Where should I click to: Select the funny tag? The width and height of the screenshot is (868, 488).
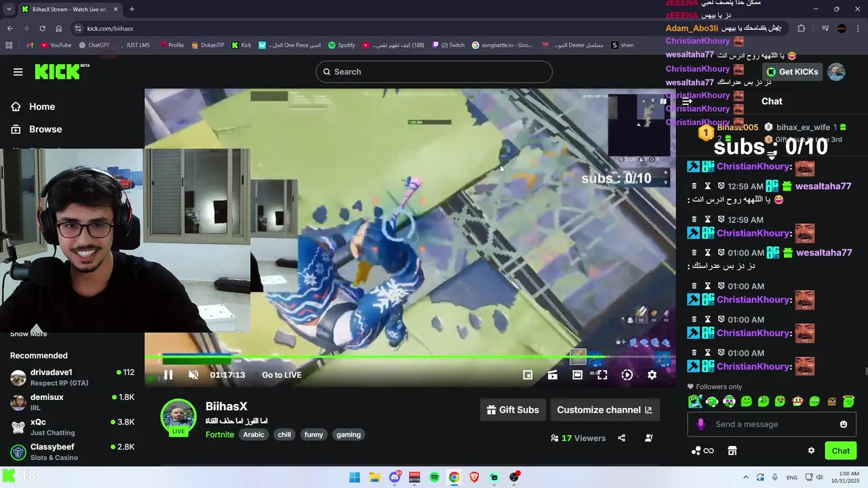click(313, 434)
